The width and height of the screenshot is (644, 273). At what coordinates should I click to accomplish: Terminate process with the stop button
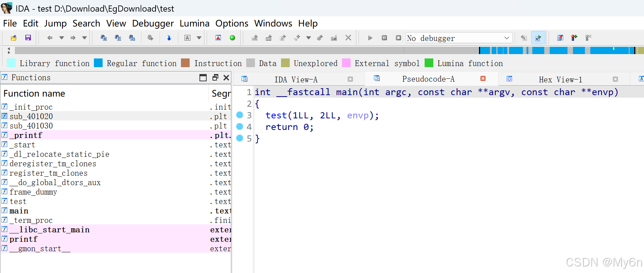(399, 38)
